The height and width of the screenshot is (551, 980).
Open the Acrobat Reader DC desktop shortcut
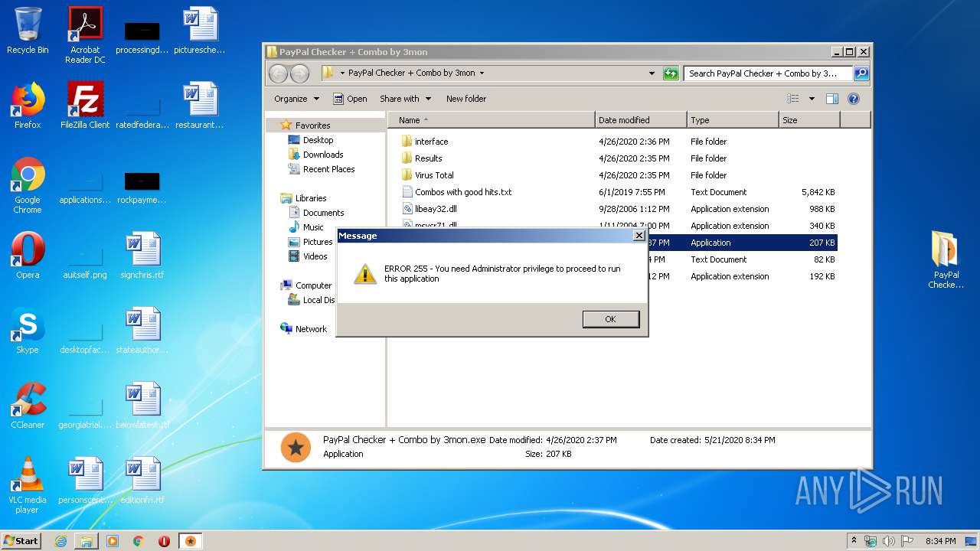85,35
